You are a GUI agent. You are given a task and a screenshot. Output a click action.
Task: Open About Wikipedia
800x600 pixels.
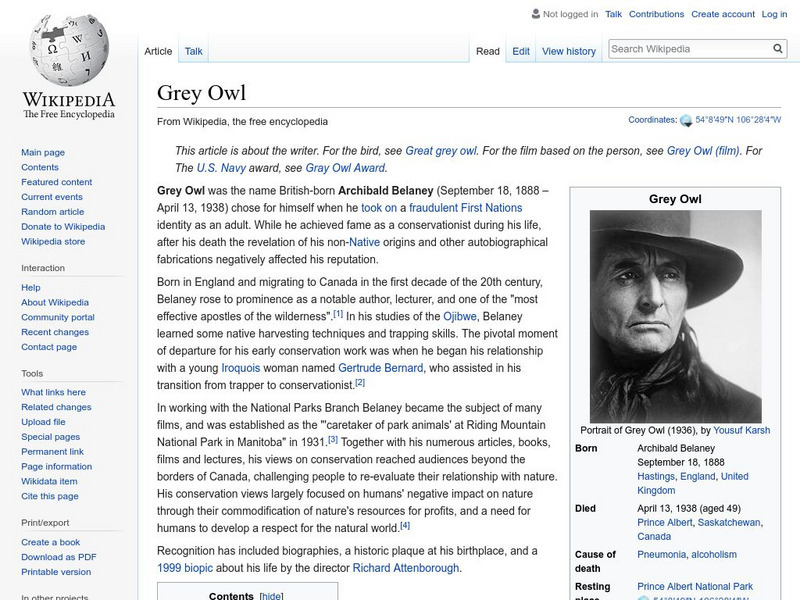click(x=55, y=302)
